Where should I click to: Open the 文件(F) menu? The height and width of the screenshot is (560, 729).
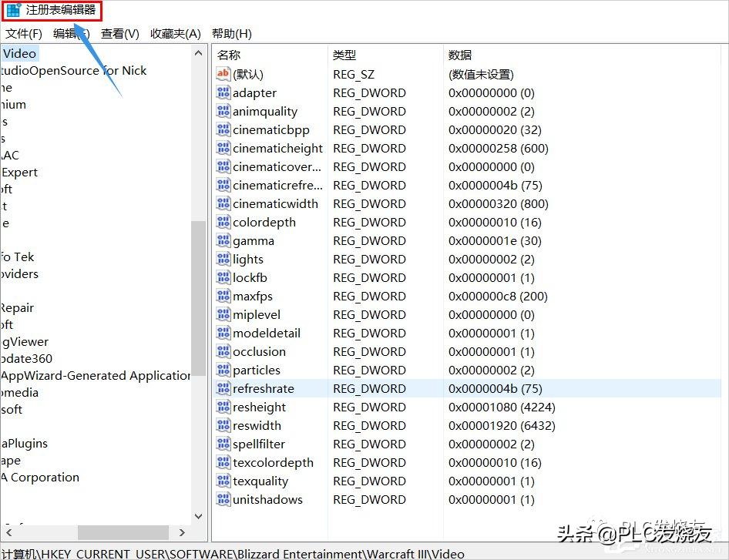(23, 33)
